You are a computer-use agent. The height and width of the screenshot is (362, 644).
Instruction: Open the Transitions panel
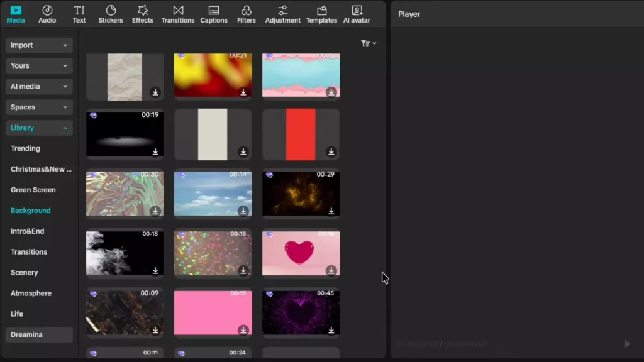click(x=178, y=14)
